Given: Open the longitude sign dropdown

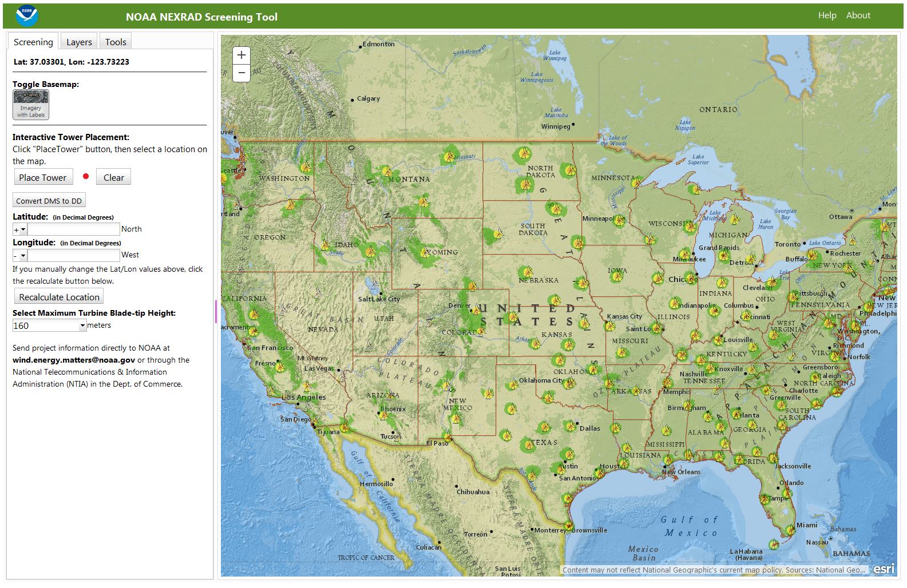Looking at the screenshot, I should coord(20,256).
